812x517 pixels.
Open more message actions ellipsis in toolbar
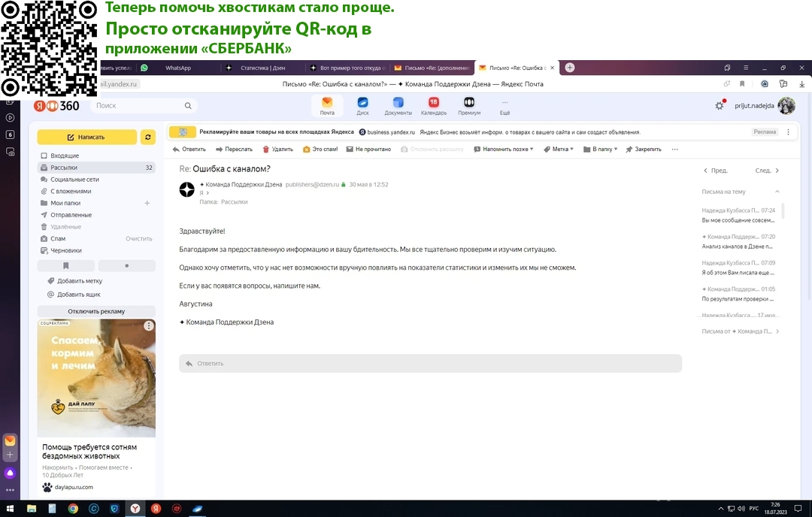coord(674,149)
